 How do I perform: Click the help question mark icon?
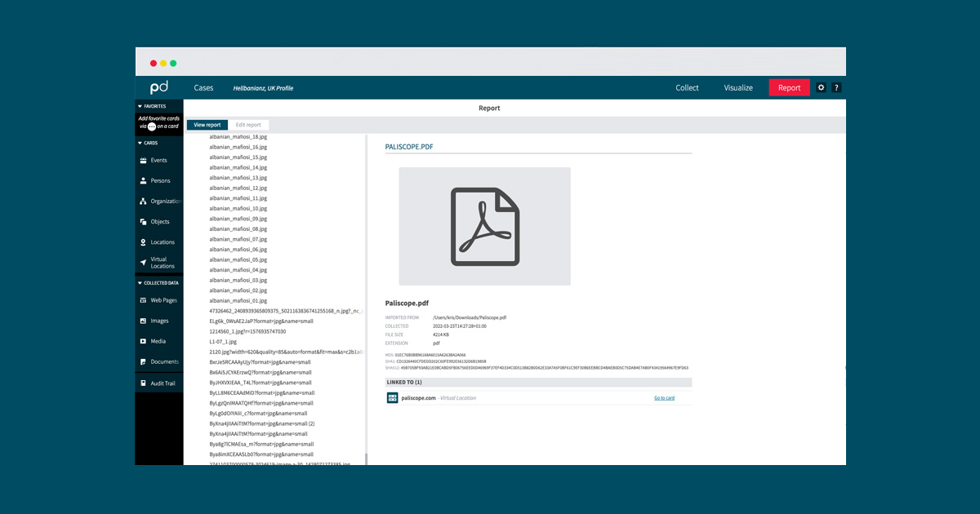(836, 88)
